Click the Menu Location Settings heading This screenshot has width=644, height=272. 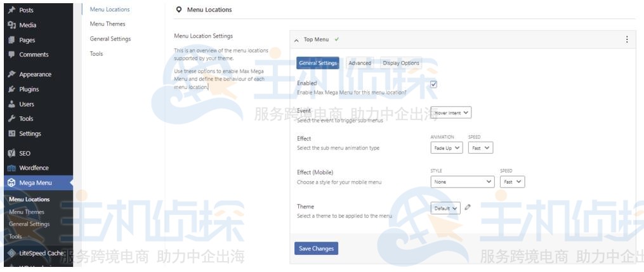(x=203, y=36)
